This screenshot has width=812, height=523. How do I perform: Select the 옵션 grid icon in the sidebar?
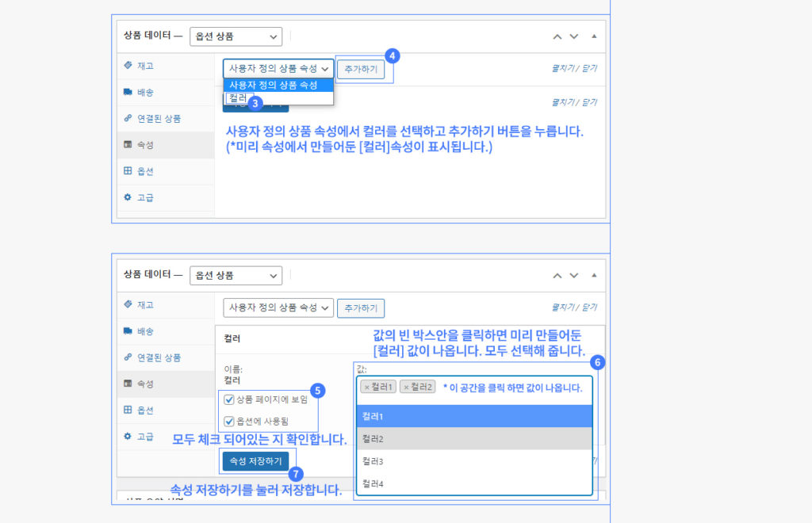point(129,171)
